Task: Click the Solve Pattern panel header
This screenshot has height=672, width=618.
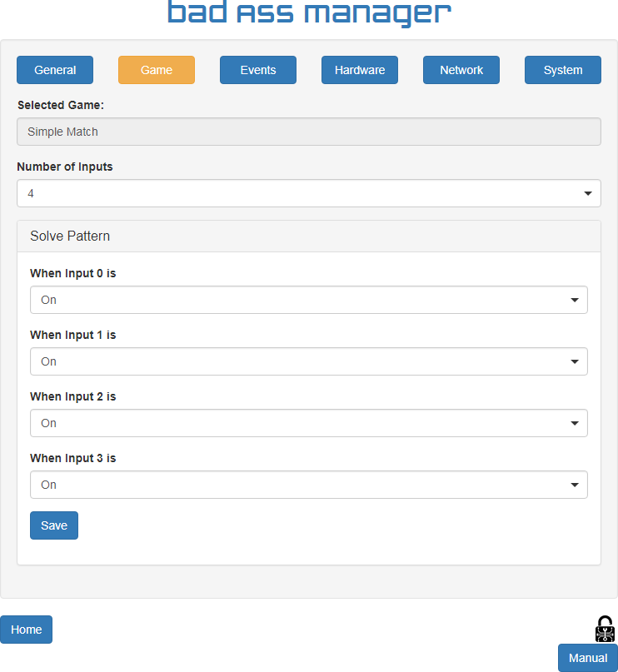Action: (309, 236)
